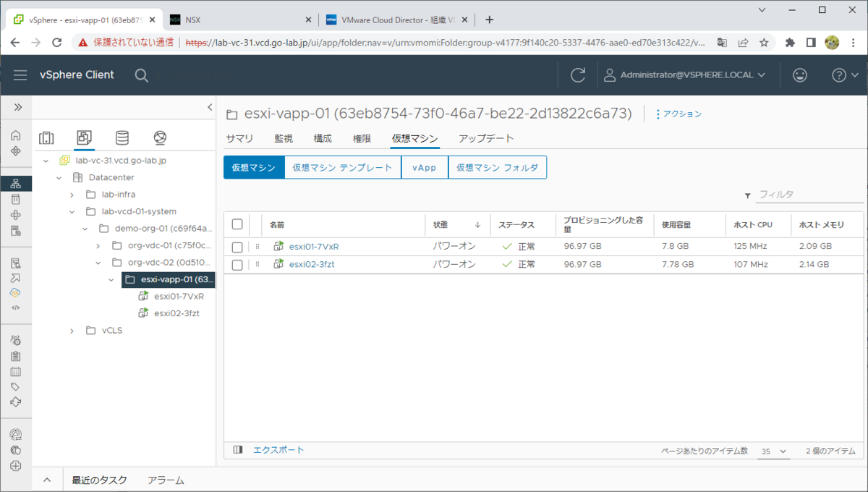Image resolution: width=868 pixels, height=492 pixels.
Task: Collapse the lab-vc-31.vcd.go-lab.jp tree node
Action: coord(46,161)
